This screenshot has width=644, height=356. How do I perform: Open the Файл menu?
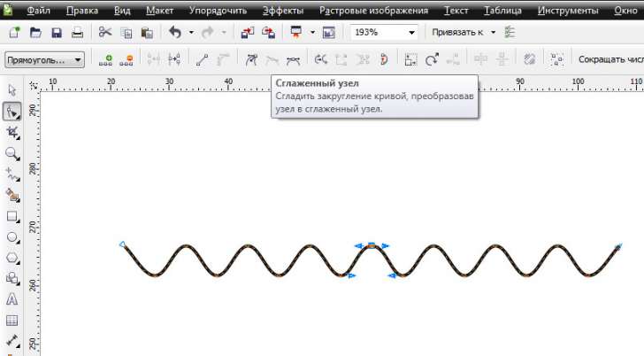click(x=37, y=11)
